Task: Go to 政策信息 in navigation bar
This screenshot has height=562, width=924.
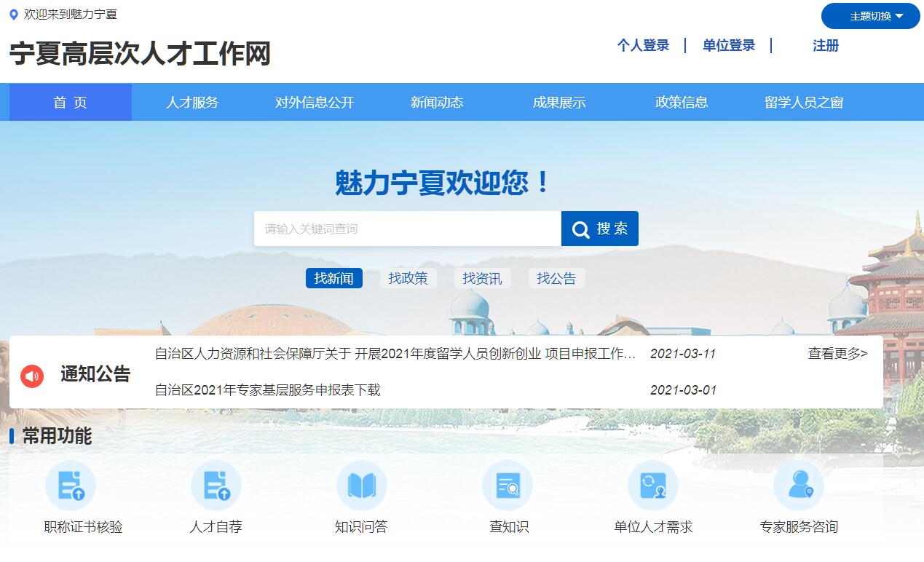Action: [682, 103]
